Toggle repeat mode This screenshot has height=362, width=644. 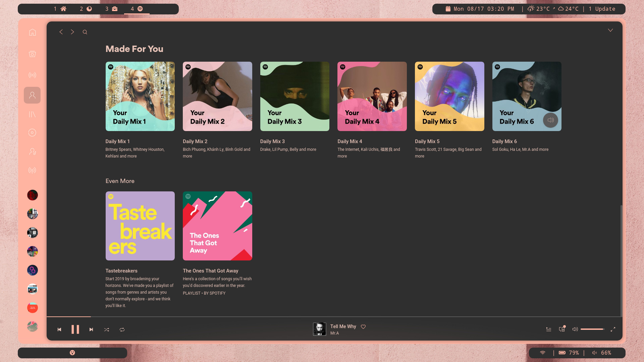tap(122, 329)
